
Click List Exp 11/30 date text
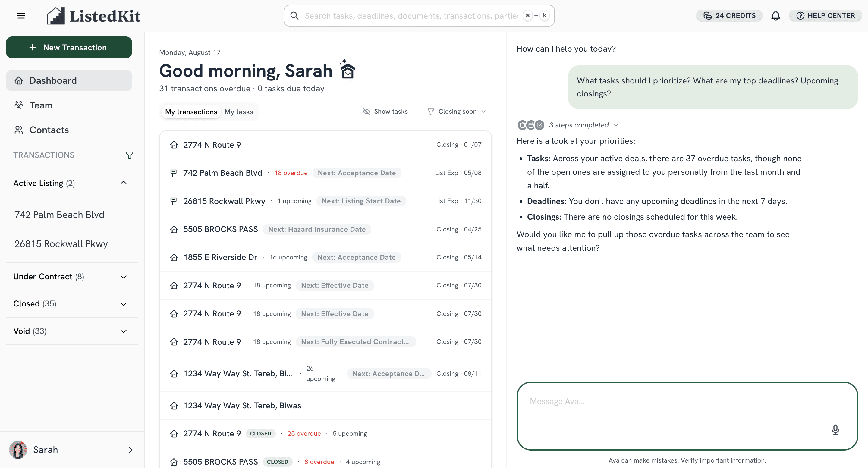pyautogui.click(x=458, y=201)
